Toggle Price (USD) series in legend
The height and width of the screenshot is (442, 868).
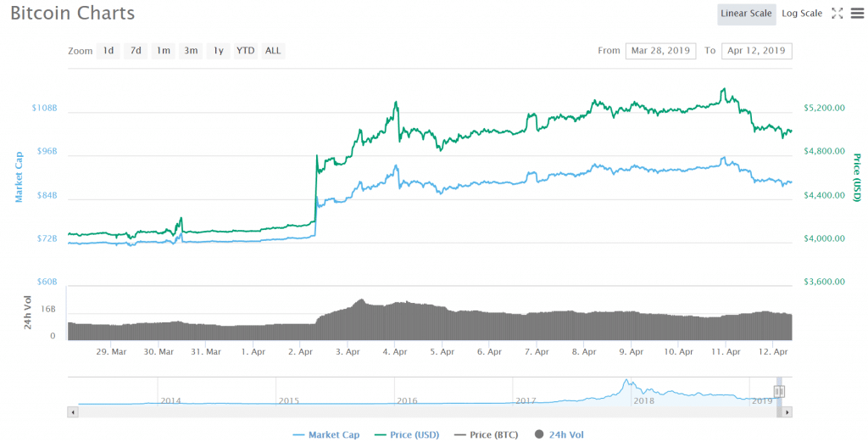[409, 434]
